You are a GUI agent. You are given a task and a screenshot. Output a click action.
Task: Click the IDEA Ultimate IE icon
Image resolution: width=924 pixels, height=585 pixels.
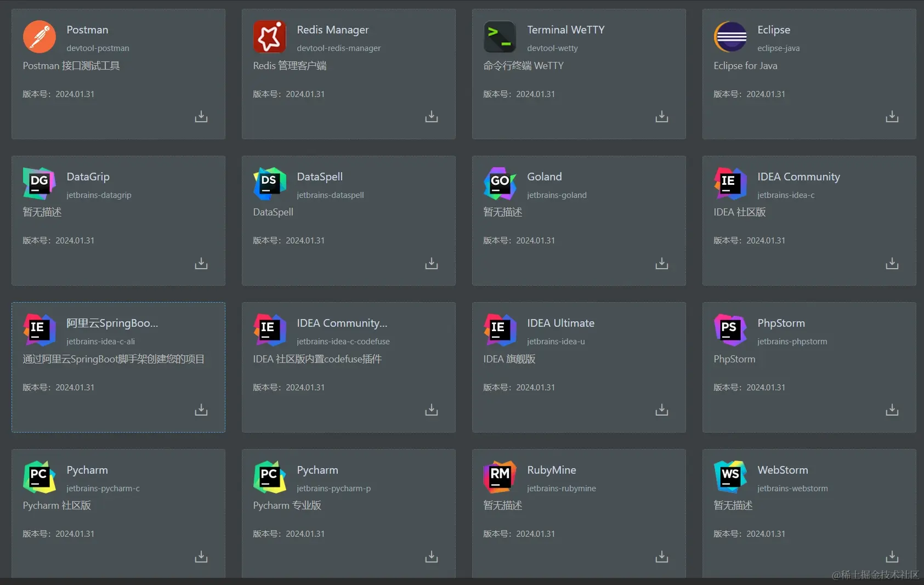500,330
